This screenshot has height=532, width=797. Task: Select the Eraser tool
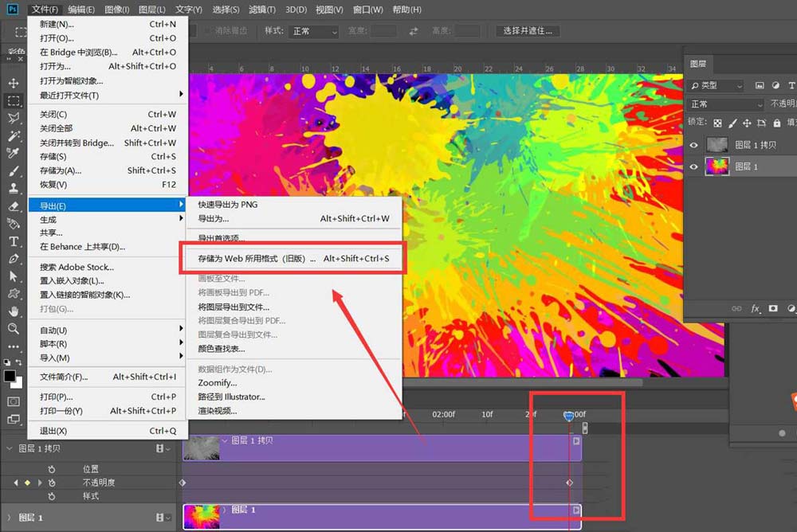pyautogui.click(x=14, y=206)
